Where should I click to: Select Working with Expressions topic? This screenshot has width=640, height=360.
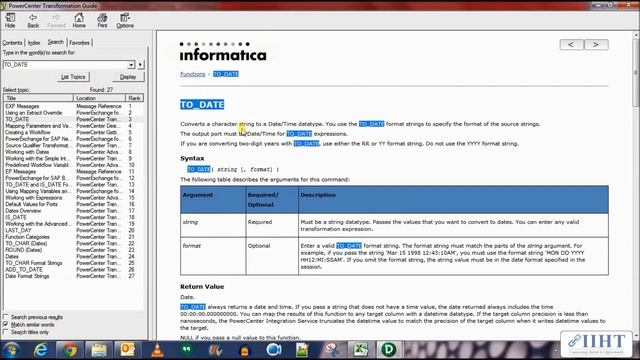[x=33, y=198]
